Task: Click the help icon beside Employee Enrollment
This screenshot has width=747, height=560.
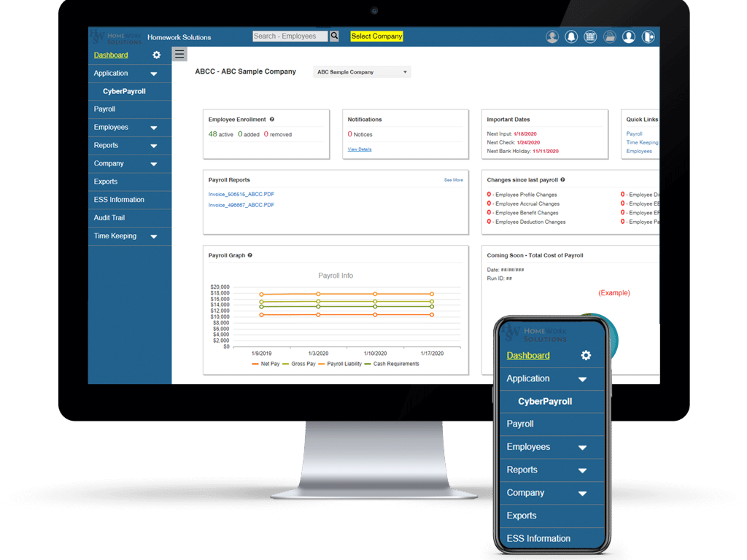Action: [272, 119]
